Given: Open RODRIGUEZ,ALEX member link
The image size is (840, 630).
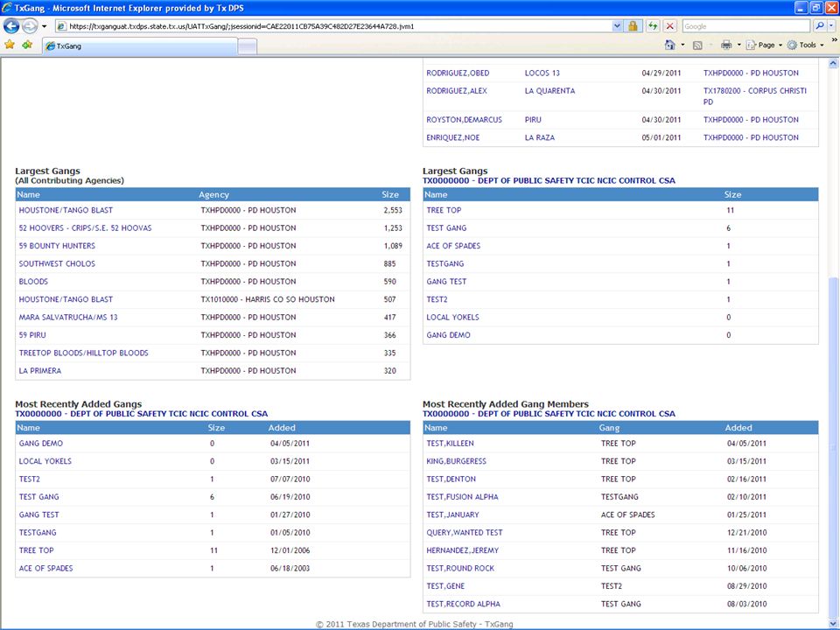Looking at the screenshot, I should [457, 90].
